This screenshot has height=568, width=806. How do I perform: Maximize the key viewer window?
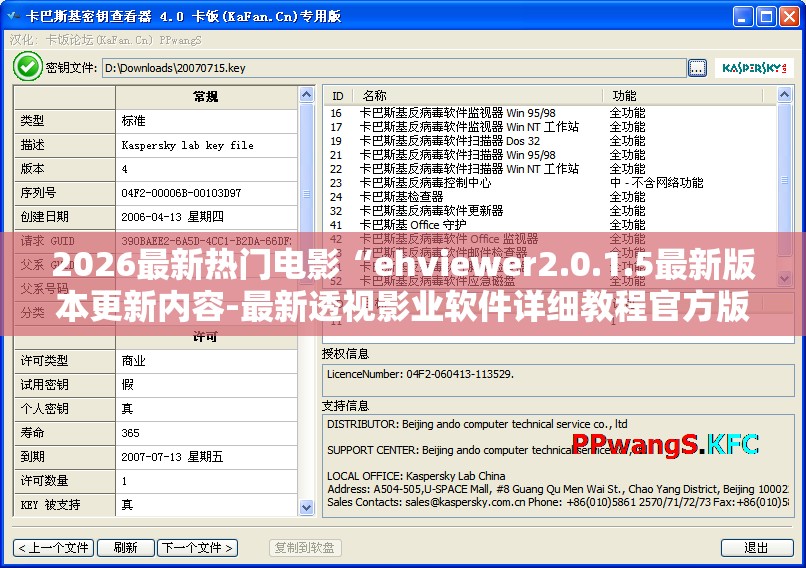coord(766,16)
